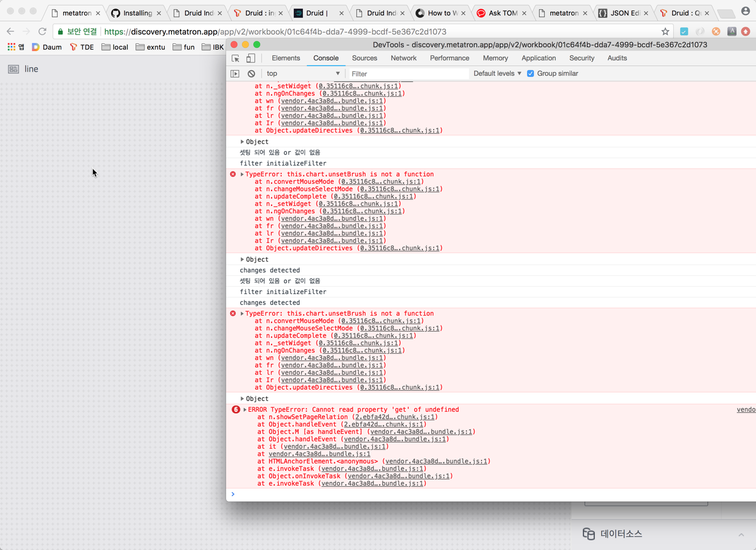Expand the last unsetBrush TypeError trace
This screenshot has width=756, height=550.
(x=242, y=313)
